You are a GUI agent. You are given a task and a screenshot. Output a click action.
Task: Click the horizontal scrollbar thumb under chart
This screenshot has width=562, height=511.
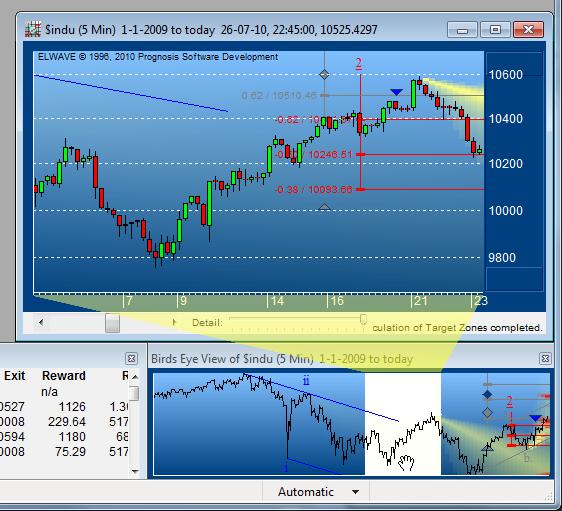(x=112, y=323)
